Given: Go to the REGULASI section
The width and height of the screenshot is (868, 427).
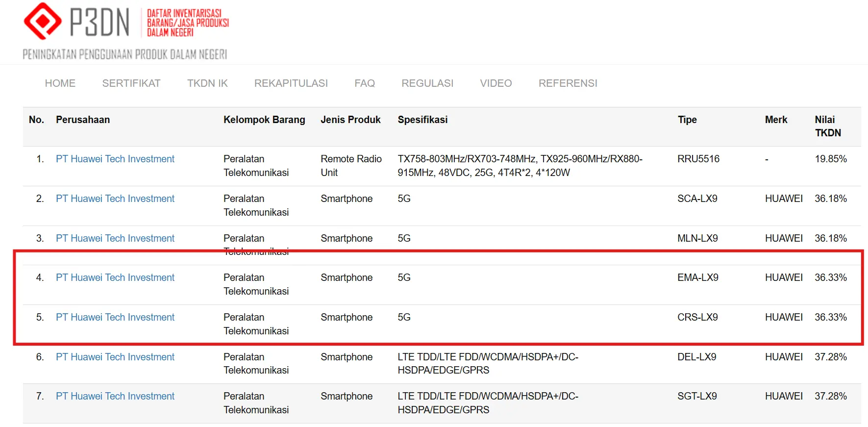Looking at the screenshot, I should (427, 83).
